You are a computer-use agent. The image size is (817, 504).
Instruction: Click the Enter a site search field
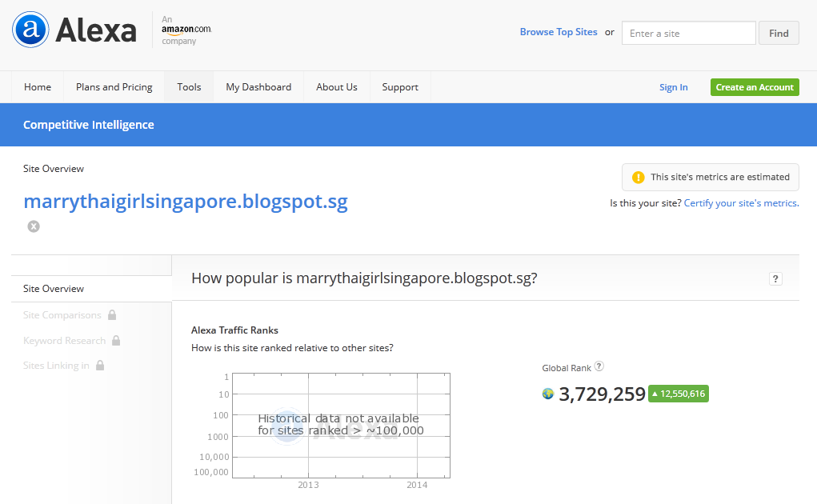point(688,34)
